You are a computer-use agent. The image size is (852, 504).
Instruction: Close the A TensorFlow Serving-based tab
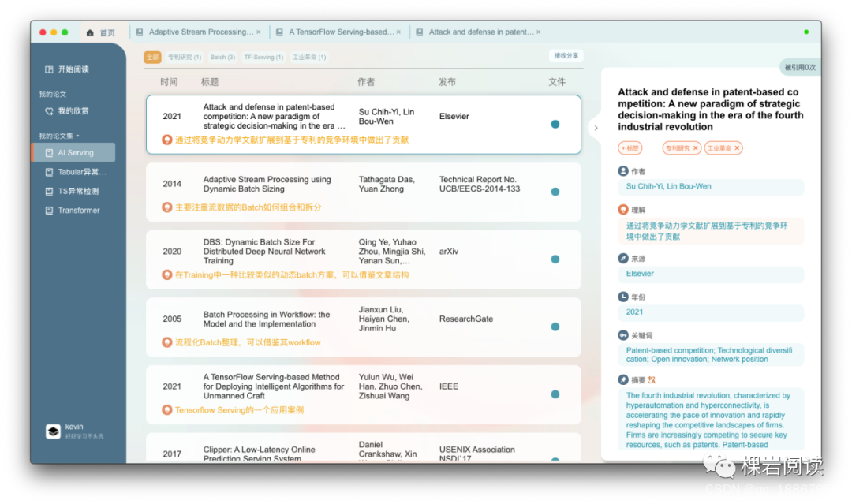point(399,32)
